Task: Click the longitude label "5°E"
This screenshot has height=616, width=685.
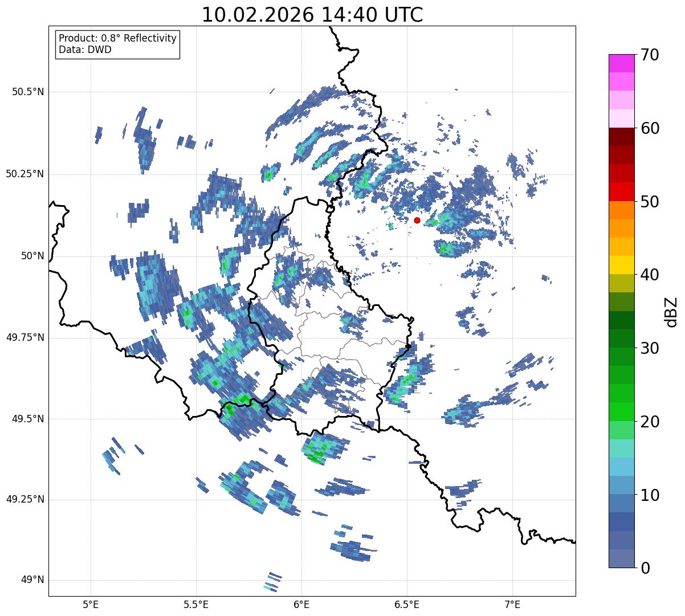Action: [x=91, y=604]
